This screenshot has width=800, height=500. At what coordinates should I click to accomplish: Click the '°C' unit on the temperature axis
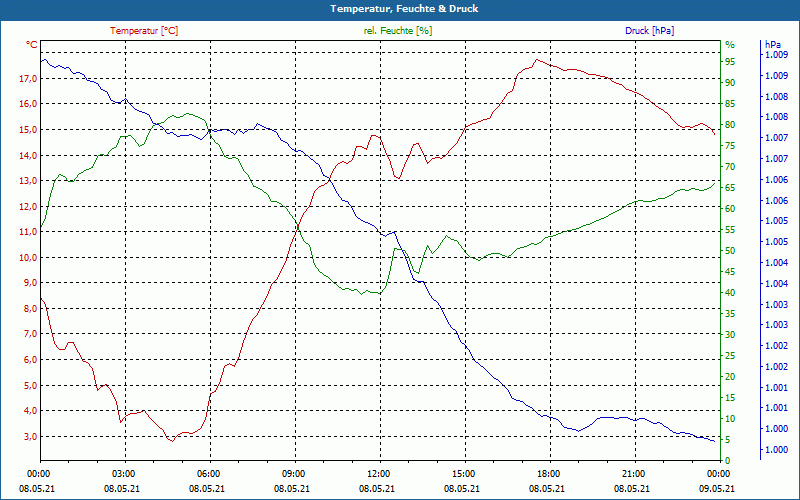(32, 45)
